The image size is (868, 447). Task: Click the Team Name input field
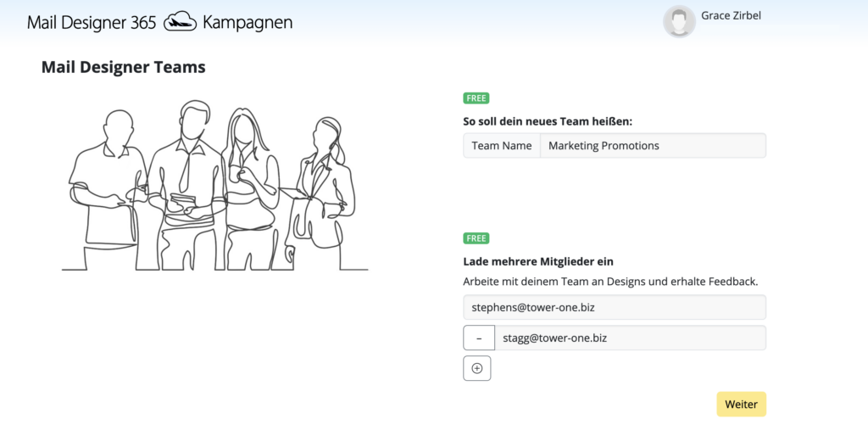[x=653, y=146]
